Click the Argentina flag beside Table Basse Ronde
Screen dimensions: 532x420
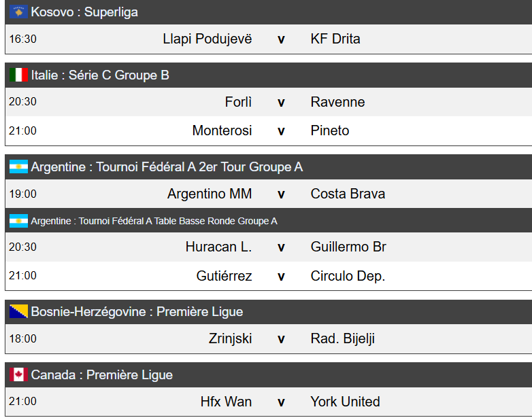pos(18,221)
